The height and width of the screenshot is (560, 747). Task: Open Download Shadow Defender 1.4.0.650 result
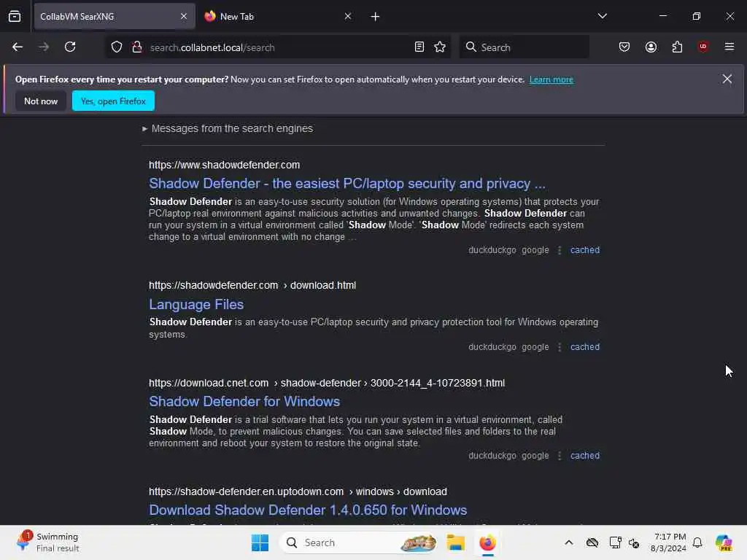pos(308,510)
